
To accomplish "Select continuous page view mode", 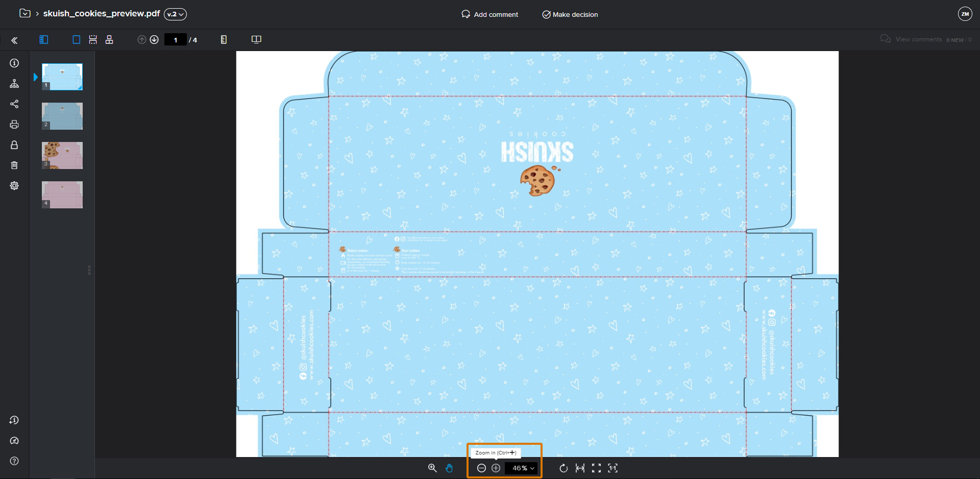I will (x=93, y=40).
